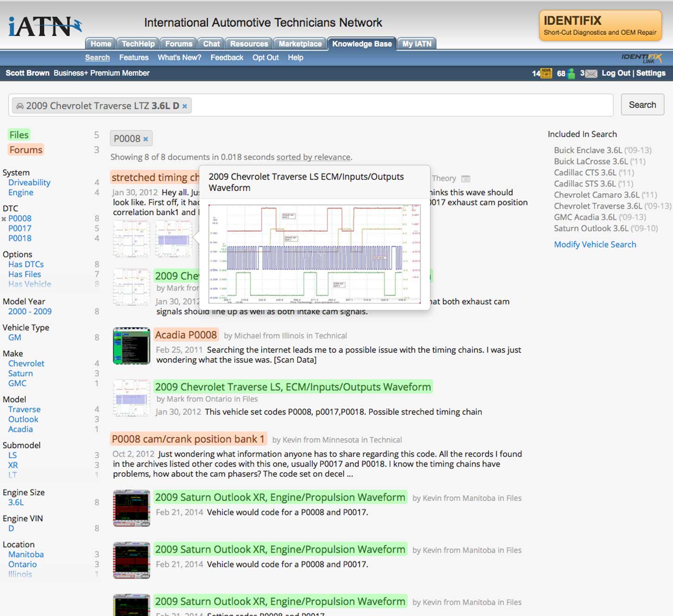Image resolution: width=673 pixels, height=616 pixels.
Task: Remove the P0008 search tag above results
Action: [x=146, y=139]
